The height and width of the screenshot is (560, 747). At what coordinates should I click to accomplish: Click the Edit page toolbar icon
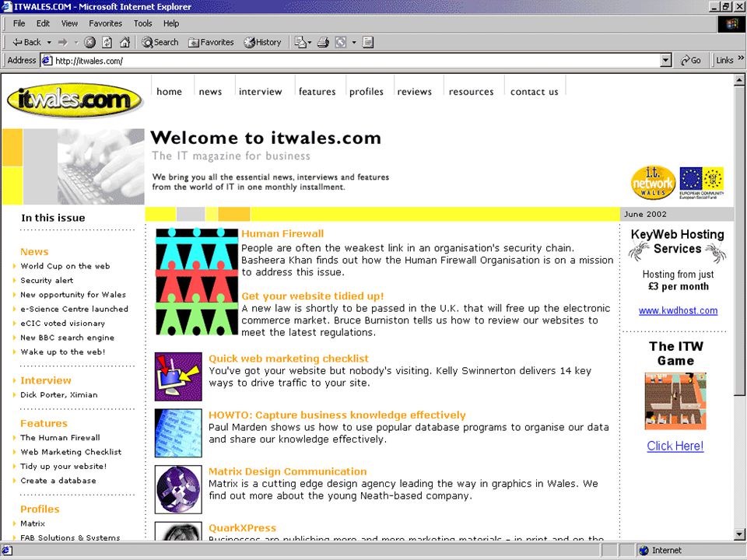(x=341, y=42)
